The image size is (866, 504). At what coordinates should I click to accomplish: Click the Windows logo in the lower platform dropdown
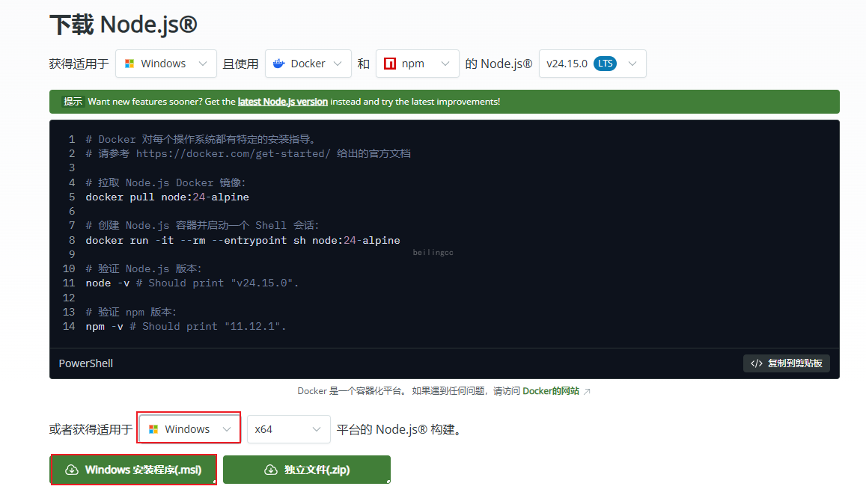click(x=153, y=429)
